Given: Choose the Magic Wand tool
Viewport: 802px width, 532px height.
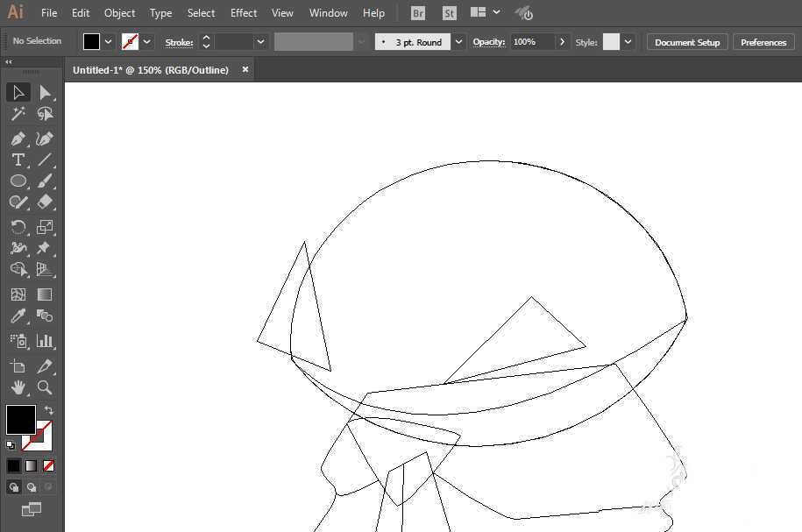Looking at the screenshot, I should [18, 114].
